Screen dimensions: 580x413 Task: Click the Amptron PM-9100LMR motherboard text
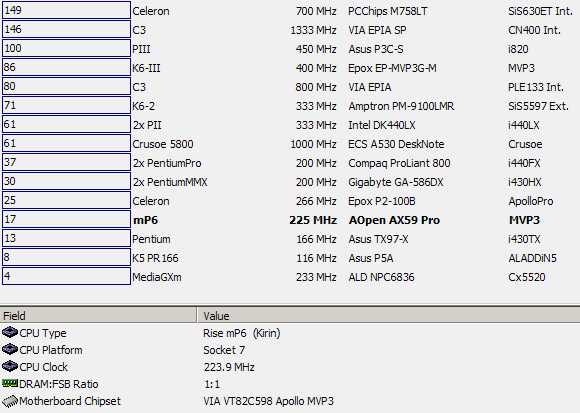point(401,106)
